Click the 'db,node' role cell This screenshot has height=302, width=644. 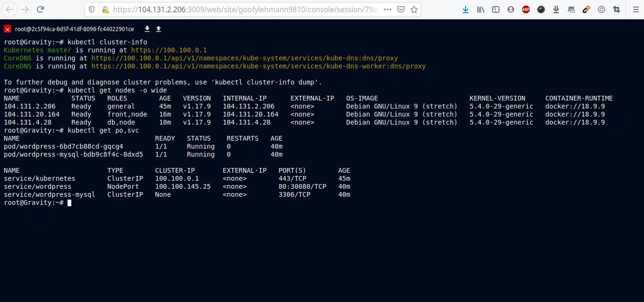(121, 122)
